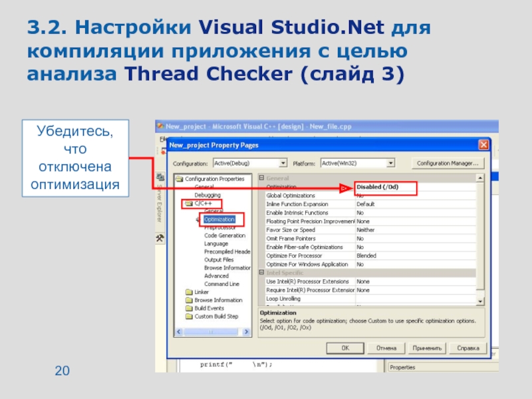Collapse the General property section
The height and width of the screenshot is (399, 532).
pos(261,178)
